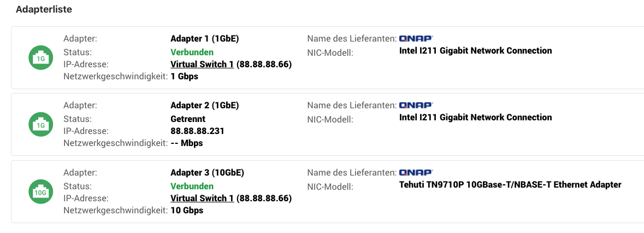644x233 pixels.
Task: Click the -- Mbps speed value of Adapter 2
Action: (x=186, y=143)
